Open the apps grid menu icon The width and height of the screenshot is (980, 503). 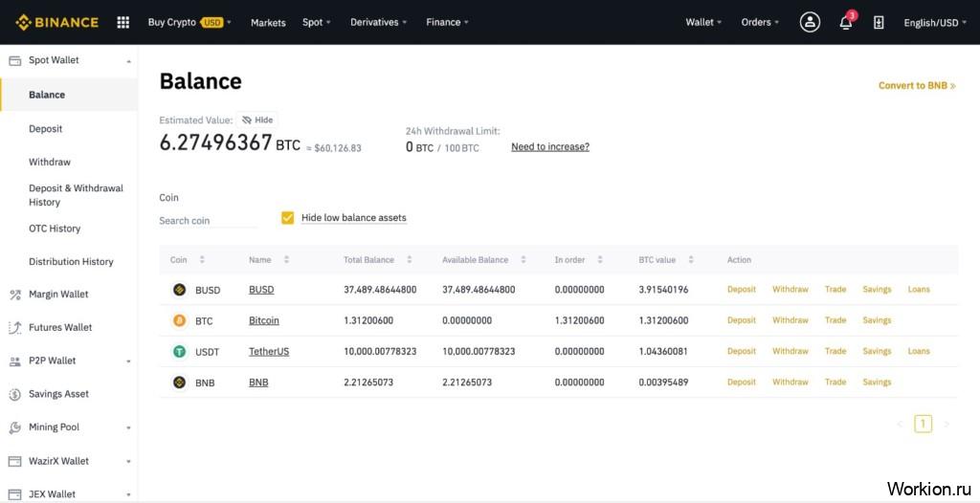point(123,23)
